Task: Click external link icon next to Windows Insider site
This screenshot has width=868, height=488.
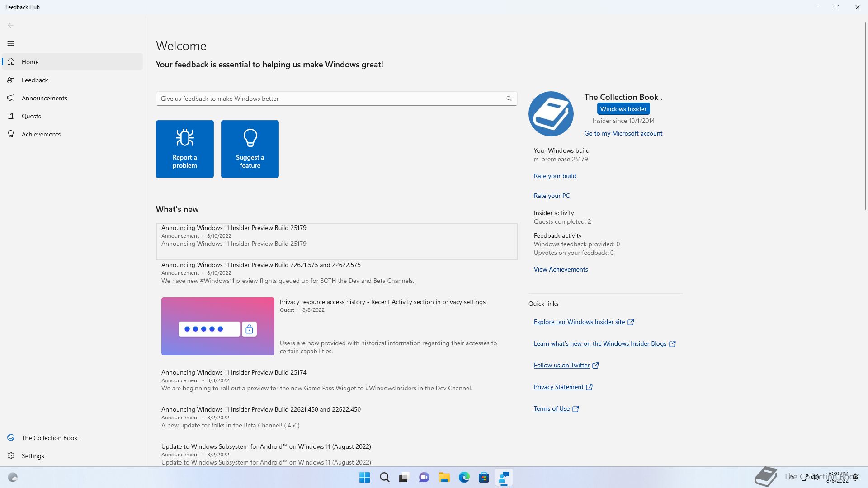Action: [x=631, y=322]
